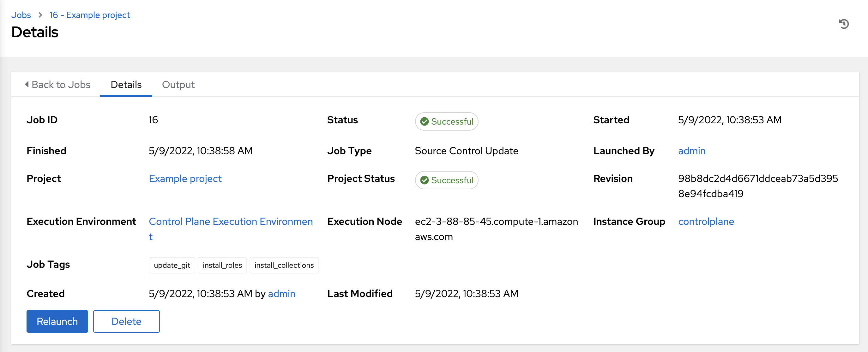Stay on the Details tab
This screenshot has height=352, width=868.
pos(126,85)
